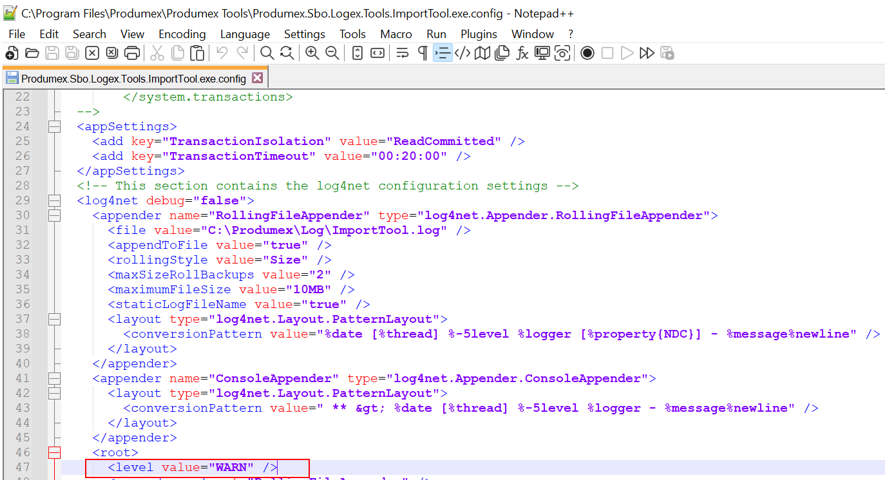This screenshot has height=480, width=893.
Task: Collapse RollingFileAppender block at line 30
Action: pos(55,215)
